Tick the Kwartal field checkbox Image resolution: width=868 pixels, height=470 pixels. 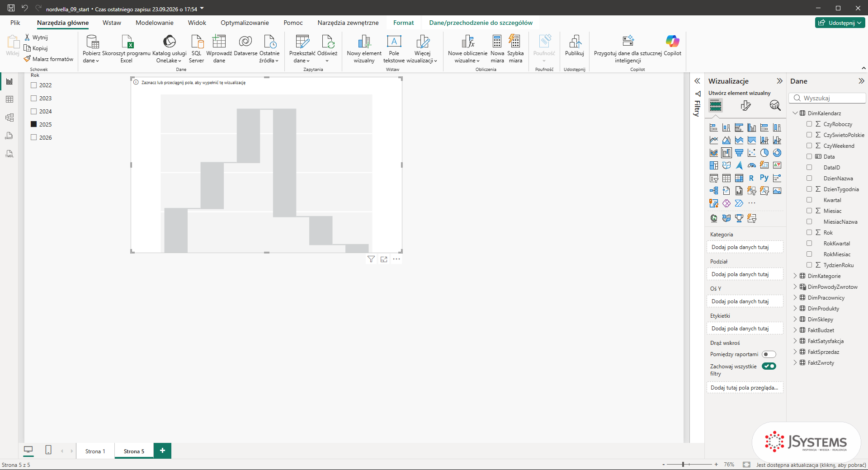click(809, 200)
